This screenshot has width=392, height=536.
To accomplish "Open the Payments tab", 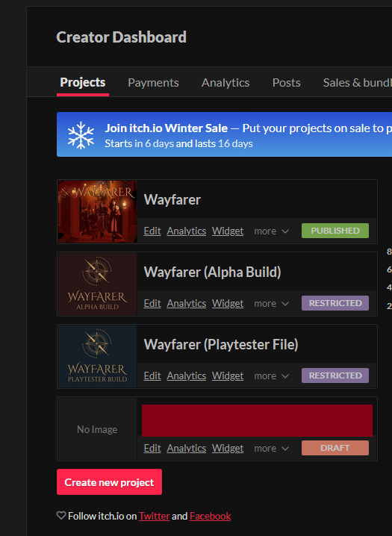I will coord(153,82).
